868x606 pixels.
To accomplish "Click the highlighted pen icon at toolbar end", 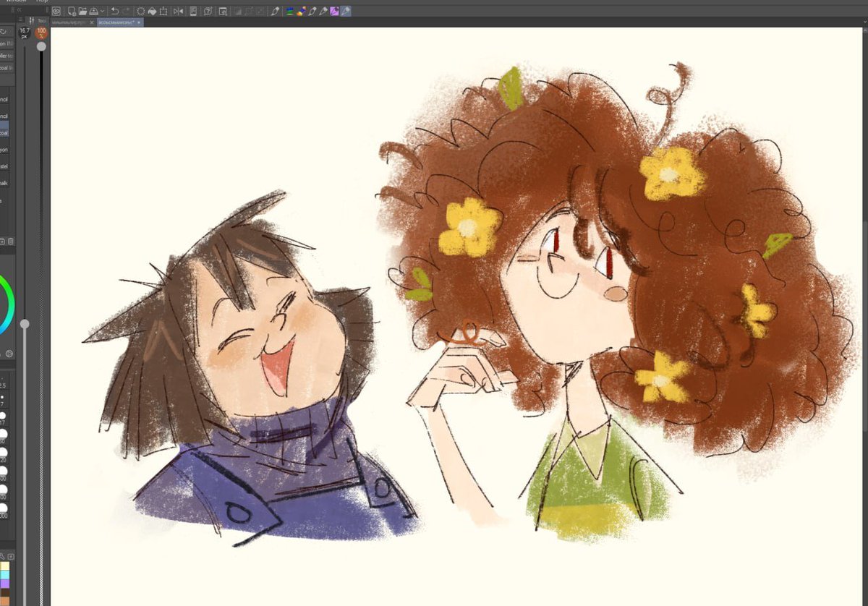I will 346,12.
